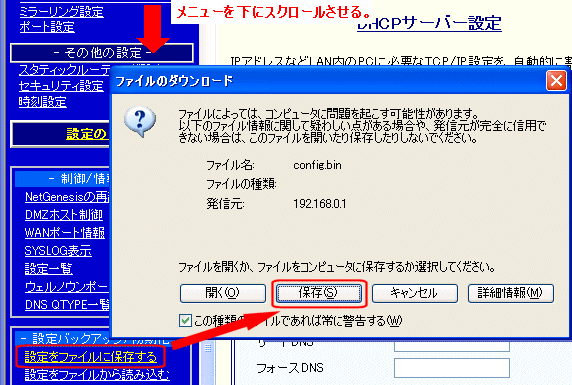Click 設定をファイルから読み込む link
The height and width of the screenshot is (385, 572).
(97, 374)
